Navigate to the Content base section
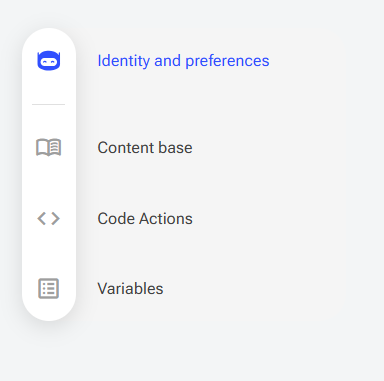 145,148
